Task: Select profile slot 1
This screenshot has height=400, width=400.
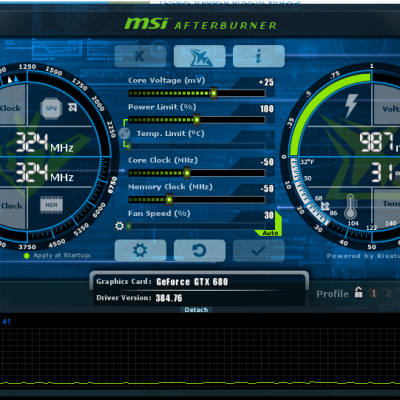Action: click(374, 293)
